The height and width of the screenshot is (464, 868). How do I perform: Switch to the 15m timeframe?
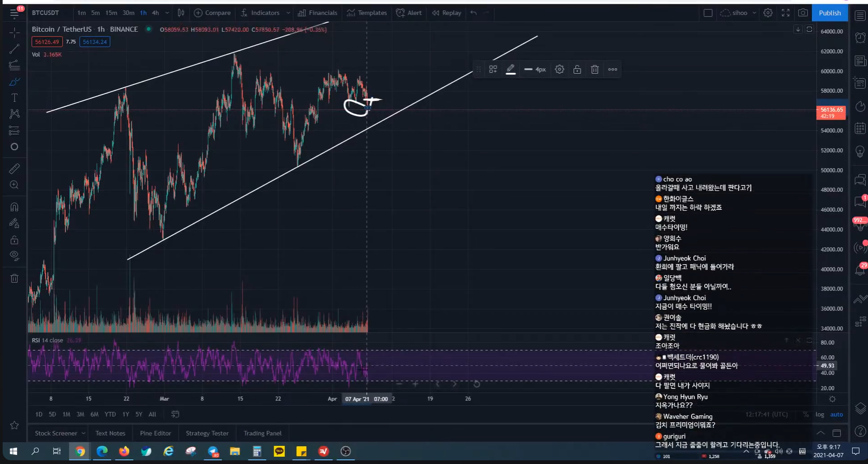111,13
